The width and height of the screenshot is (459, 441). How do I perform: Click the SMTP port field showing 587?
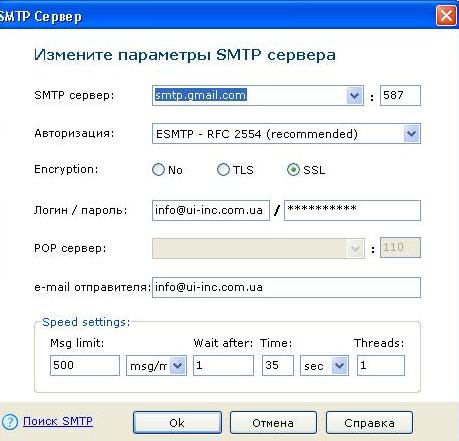(x=400, y=96)
